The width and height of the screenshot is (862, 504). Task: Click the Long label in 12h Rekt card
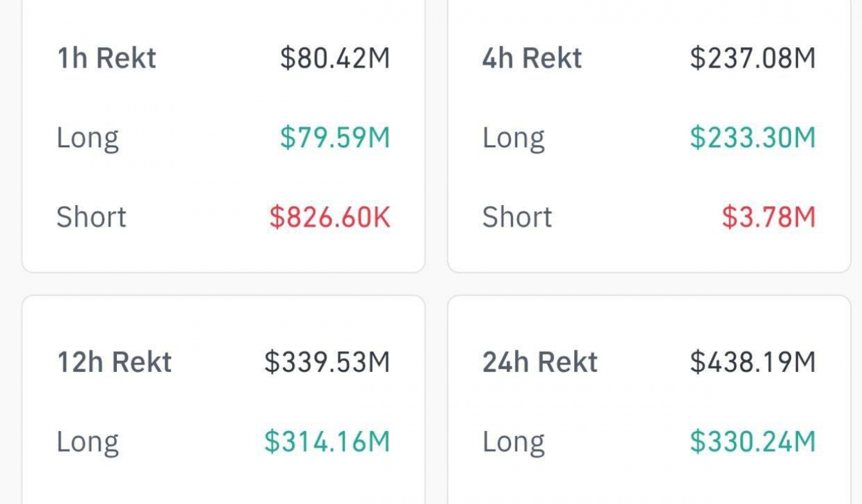tap(88, 442)
